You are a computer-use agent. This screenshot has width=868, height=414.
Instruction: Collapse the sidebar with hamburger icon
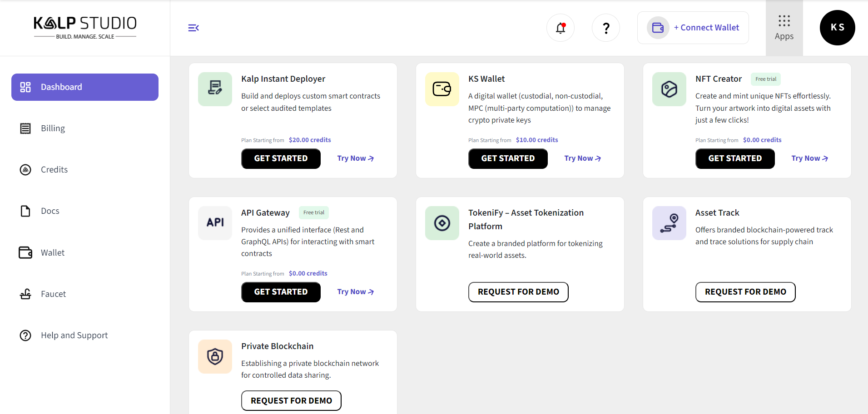pos(193,28)
